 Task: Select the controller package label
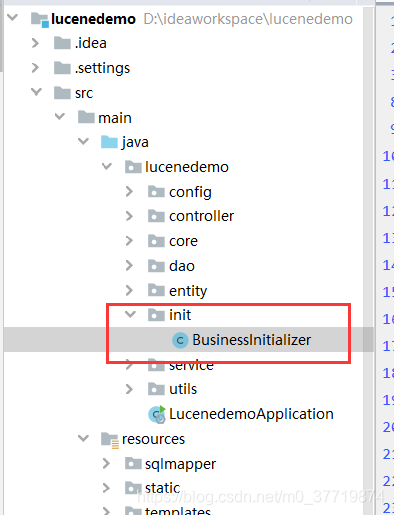pos(201,216)
